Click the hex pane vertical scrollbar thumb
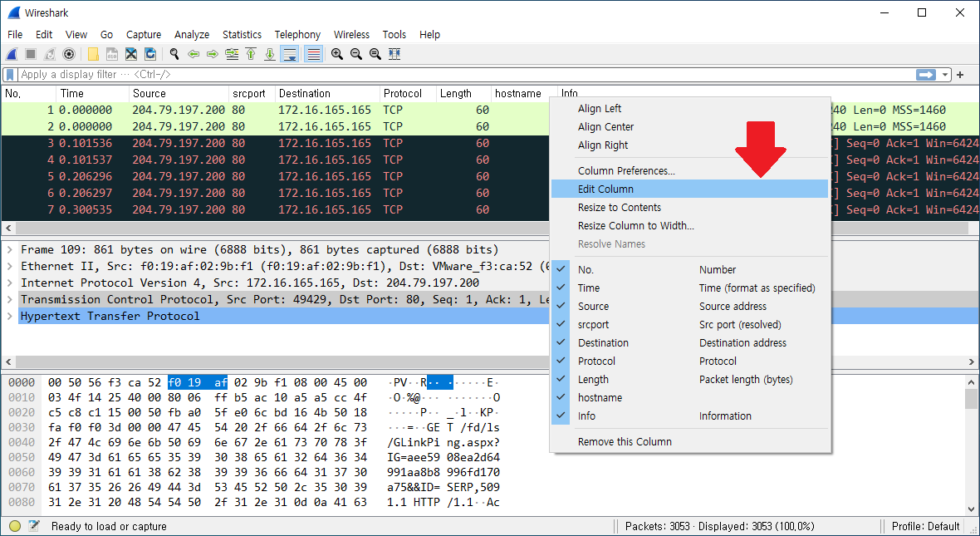This screenshot has height=536, width=980. click(971, 398)
